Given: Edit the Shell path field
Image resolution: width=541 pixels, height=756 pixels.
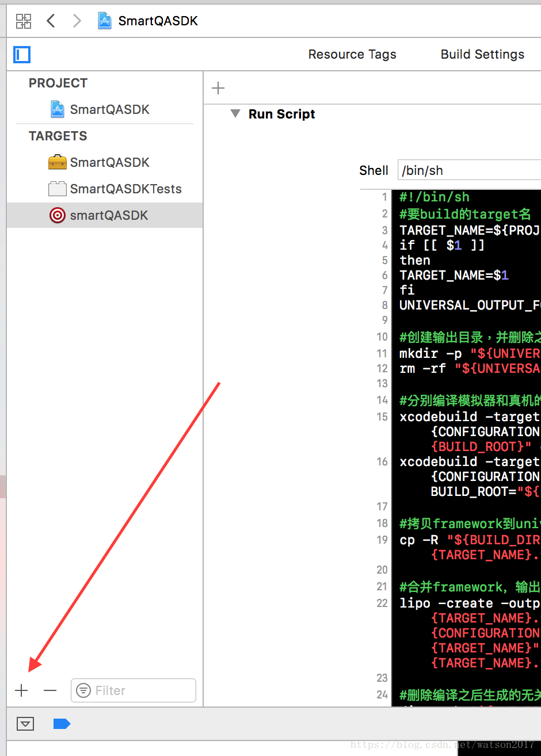Looking at the screenshot, I should (x=469, y=170).
